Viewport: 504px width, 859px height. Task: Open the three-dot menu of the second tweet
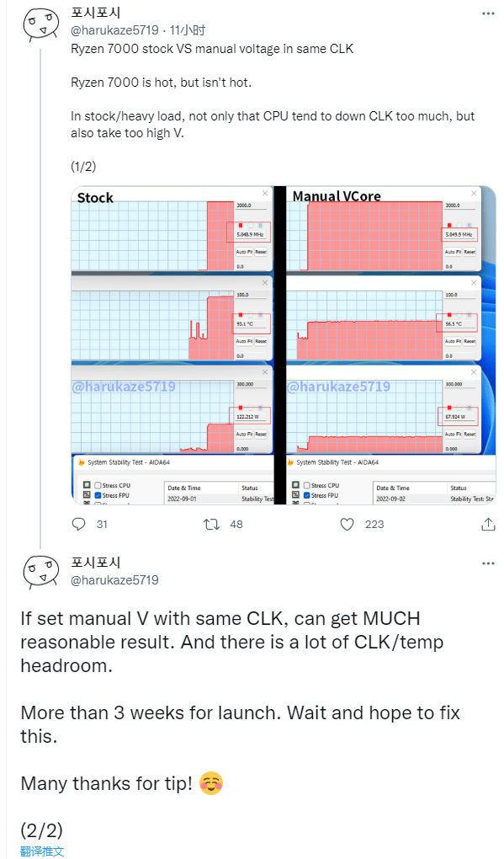pyautogui.click(x=488, y=563)
